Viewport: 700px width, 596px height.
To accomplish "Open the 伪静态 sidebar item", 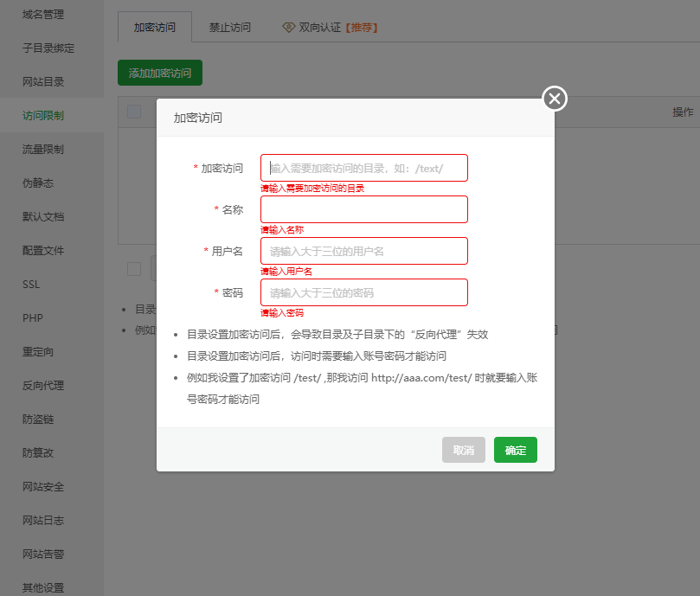I will click(38, 183).
